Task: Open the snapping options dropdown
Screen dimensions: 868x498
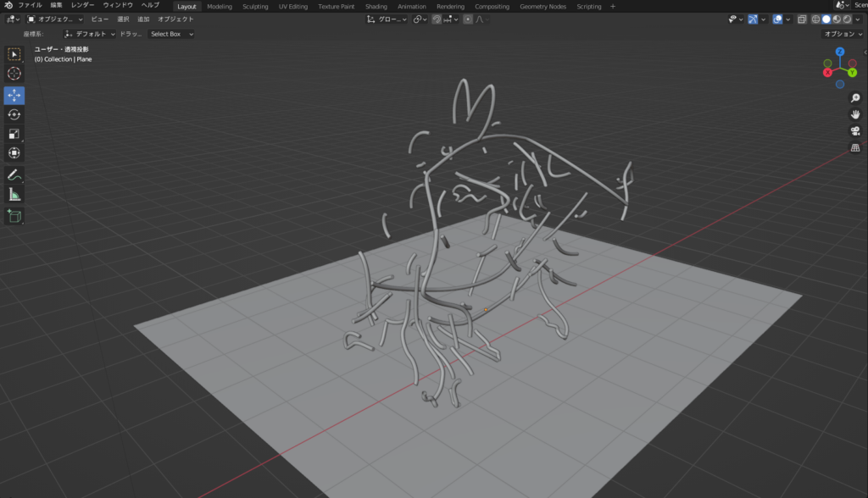Action: point(451,19)
